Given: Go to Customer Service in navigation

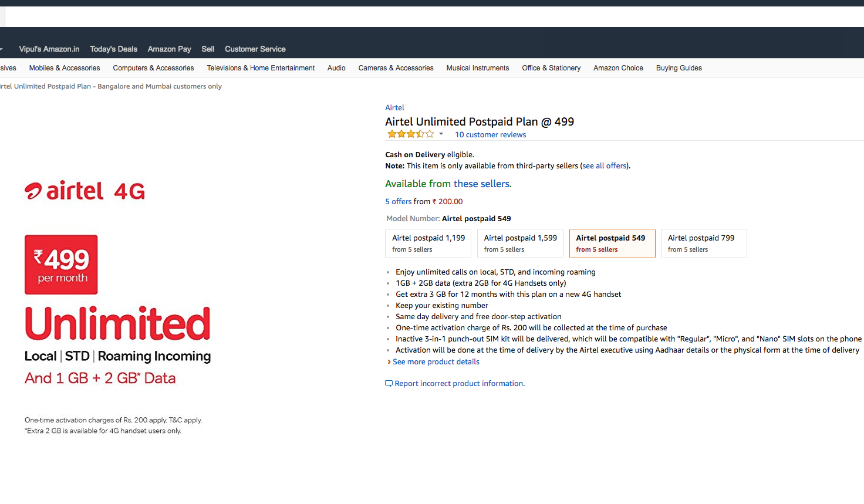Looking at the screenshot, I should 255,49.
